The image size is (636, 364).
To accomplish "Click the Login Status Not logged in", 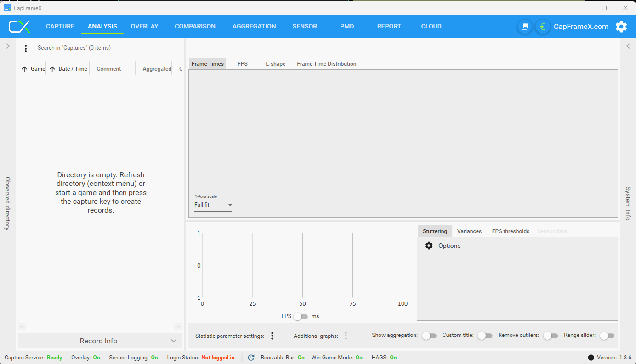I will pyautogui.click(x=201, y=358).
